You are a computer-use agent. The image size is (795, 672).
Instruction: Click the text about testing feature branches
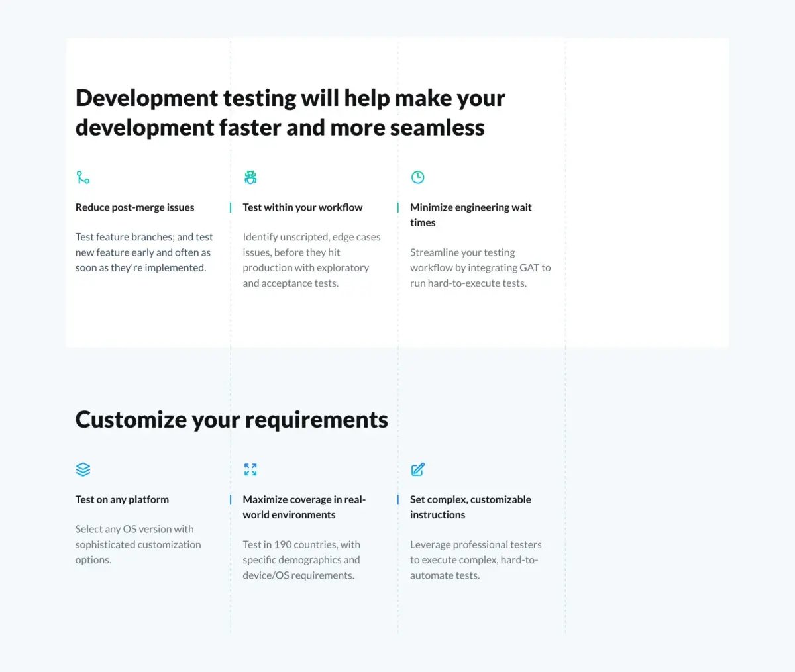point(144,252)
